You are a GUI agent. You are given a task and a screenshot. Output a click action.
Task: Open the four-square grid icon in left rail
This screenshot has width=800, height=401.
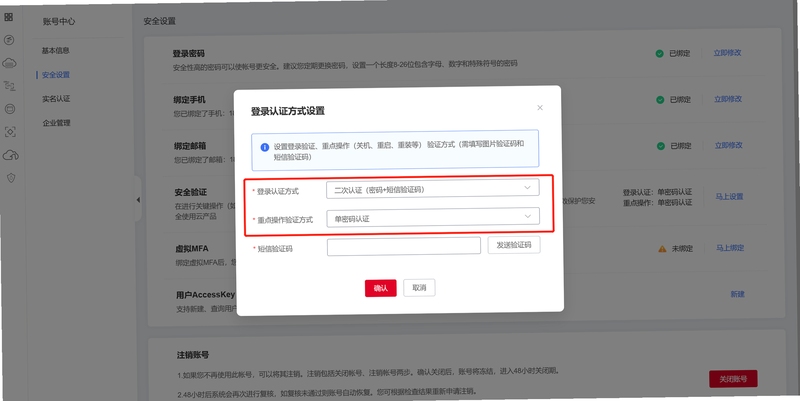[x=9, y=17]
